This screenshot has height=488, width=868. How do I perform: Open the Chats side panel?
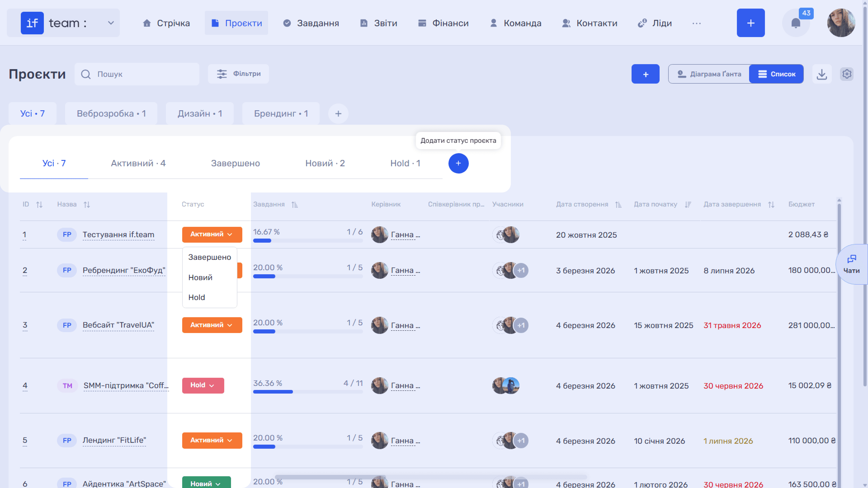click(x=851, y=264)
